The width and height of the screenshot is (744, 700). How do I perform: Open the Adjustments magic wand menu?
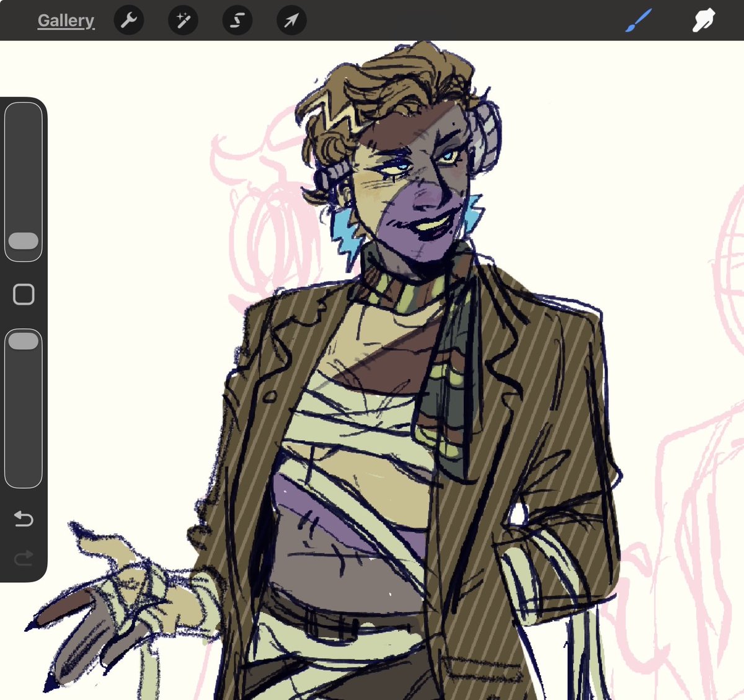183,20
